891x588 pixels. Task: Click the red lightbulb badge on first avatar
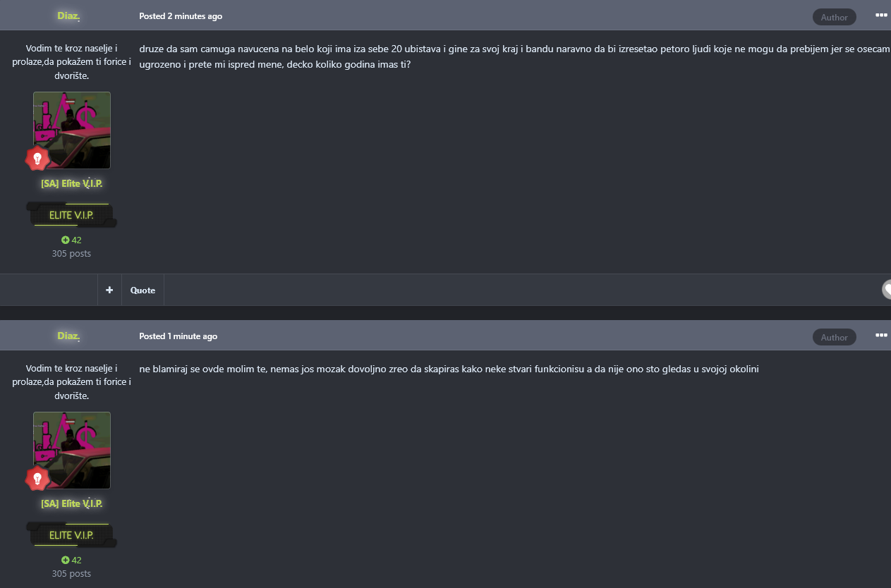(x=37, y=159)
